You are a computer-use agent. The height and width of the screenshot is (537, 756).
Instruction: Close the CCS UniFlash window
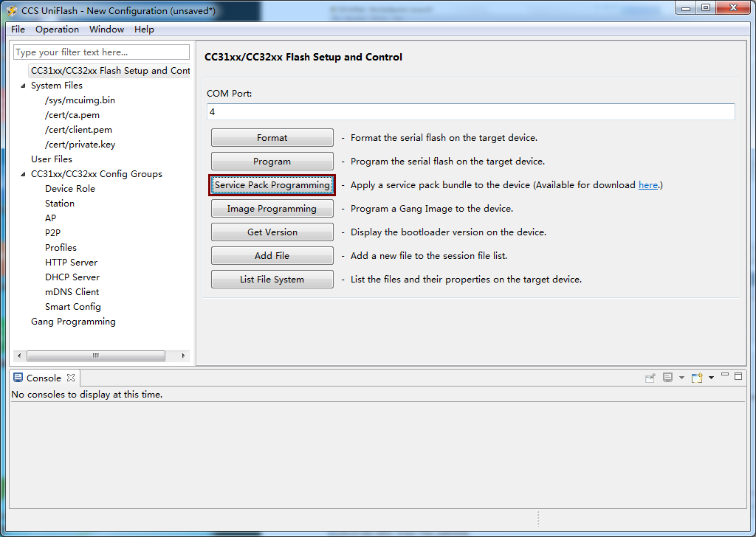[x=733, y=7]
